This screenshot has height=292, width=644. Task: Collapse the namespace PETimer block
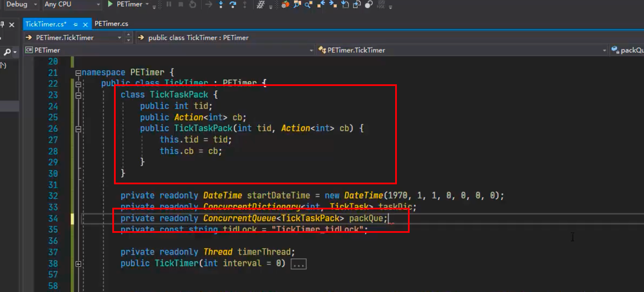[78, 73]
